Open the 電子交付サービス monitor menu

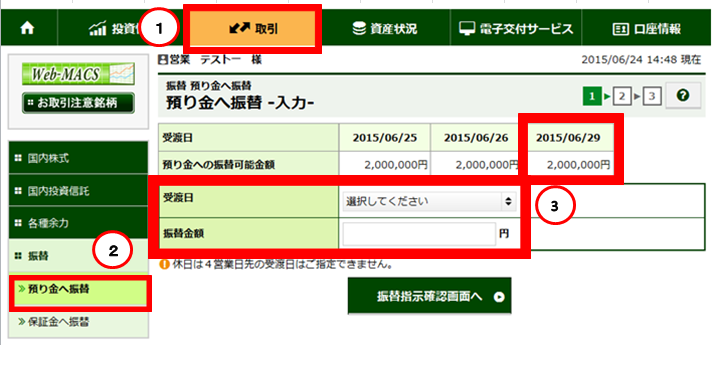click(516, 28)
